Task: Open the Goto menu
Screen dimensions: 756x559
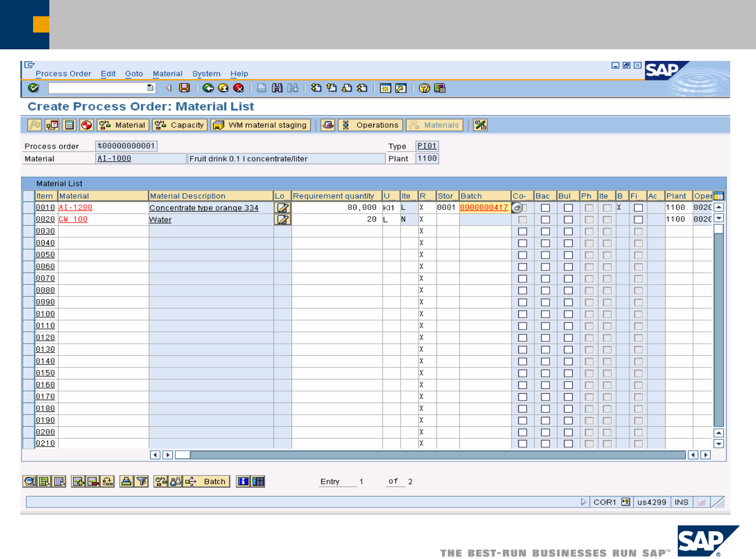Action: [134, 74]
